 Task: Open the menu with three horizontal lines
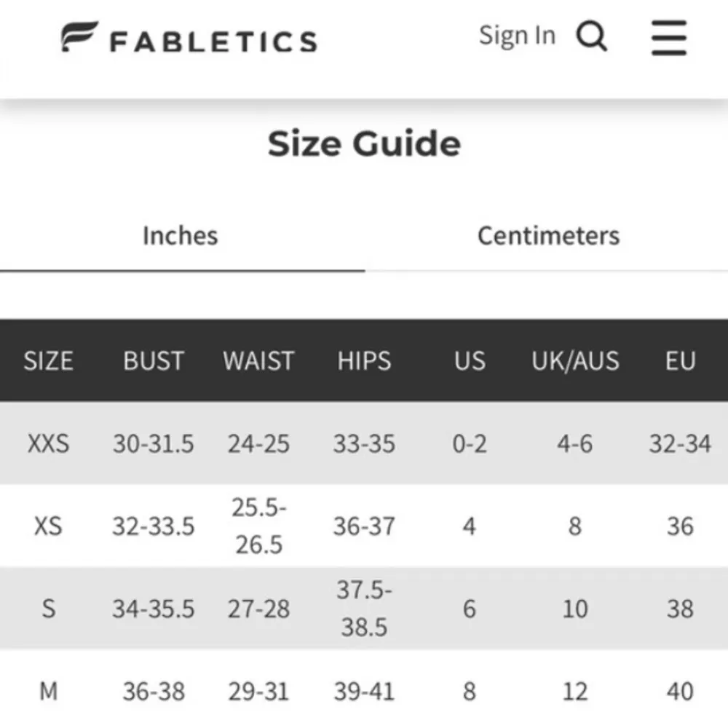[668, 39]
